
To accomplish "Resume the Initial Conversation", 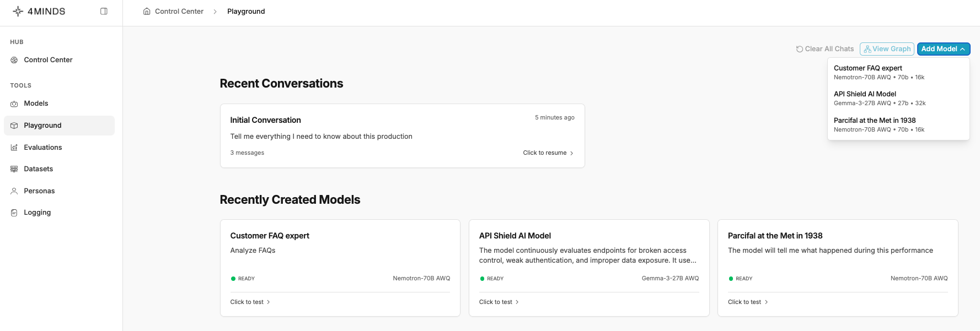I will tap(548, 153).
